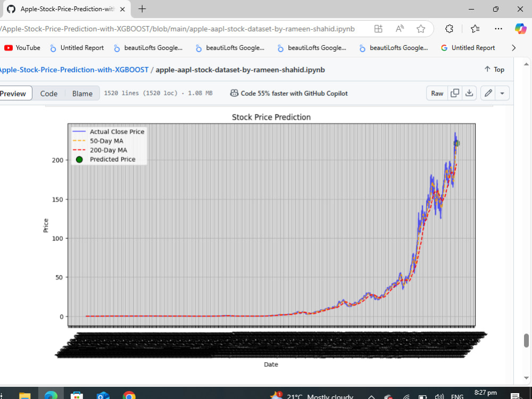Click the Stock Price Prediction chart image

pyautogui.click(x=264, y=241)
